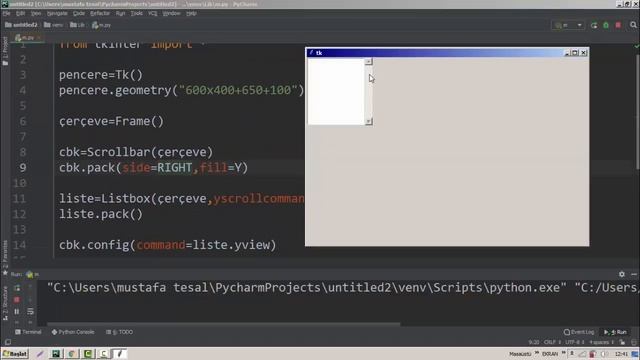640x360 pixels.
Task: Click the Rerun icon in top toolbar
Action: [594, 25]
